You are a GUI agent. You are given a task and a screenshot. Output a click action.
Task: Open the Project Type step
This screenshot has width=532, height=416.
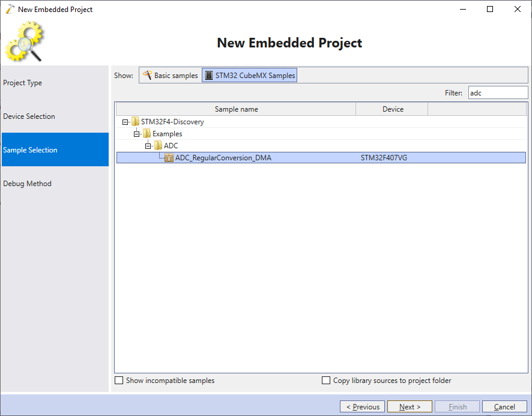(55, 83)
